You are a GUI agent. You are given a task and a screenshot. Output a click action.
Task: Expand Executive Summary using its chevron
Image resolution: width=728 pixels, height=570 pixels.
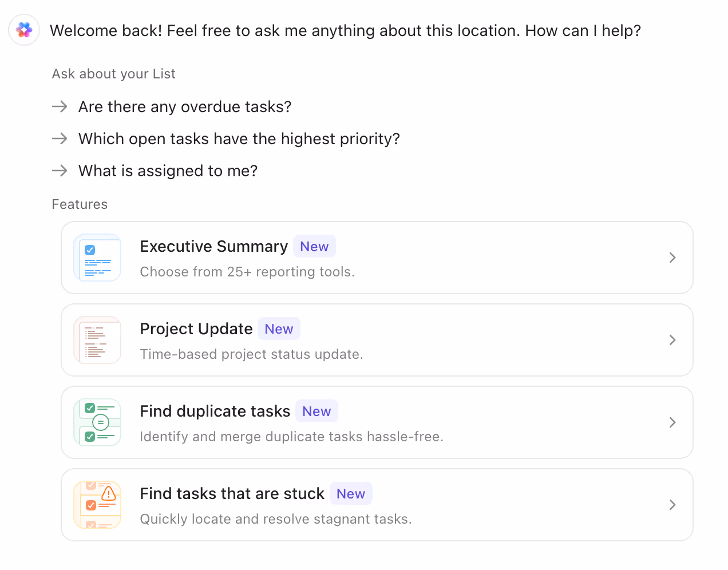672,258
